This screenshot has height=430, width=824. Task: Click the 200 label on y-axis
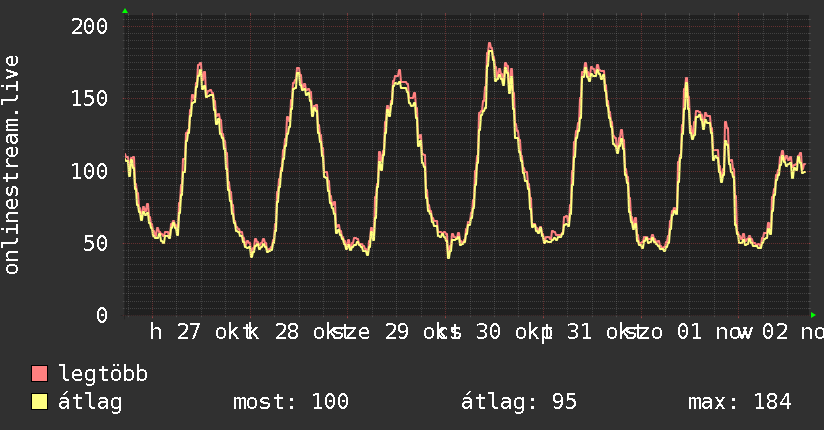coord(90,26)
